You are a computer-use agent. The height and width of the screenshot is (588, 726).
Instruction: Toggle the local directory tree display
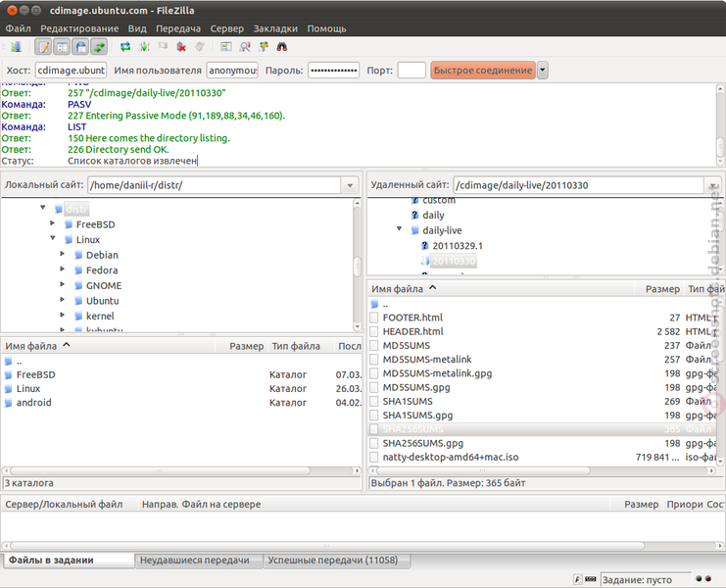62,47
